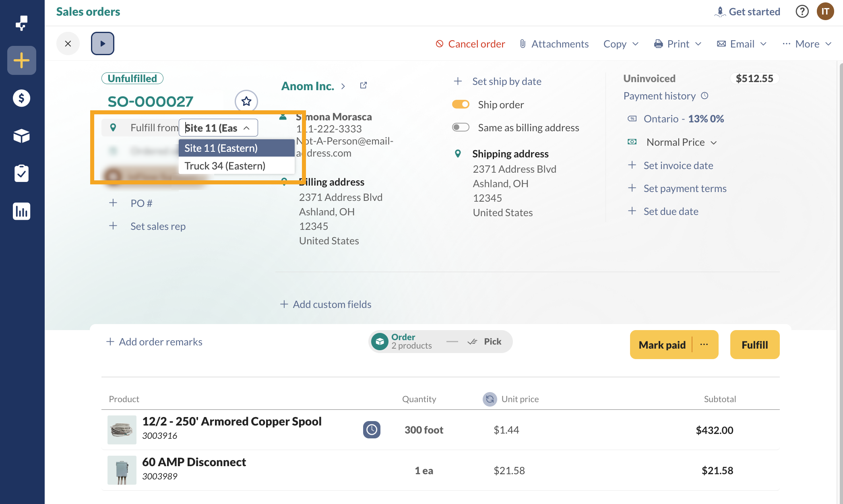This screenshot has width=843, height=504.
Task: Click the refresh icon beside Unit price
Action: click(490, 399)
